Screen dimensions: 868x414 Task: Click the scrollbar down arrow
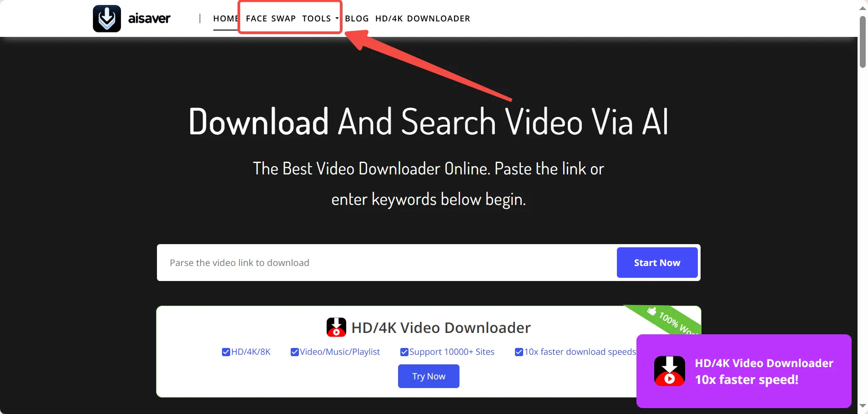coord(863,406)
